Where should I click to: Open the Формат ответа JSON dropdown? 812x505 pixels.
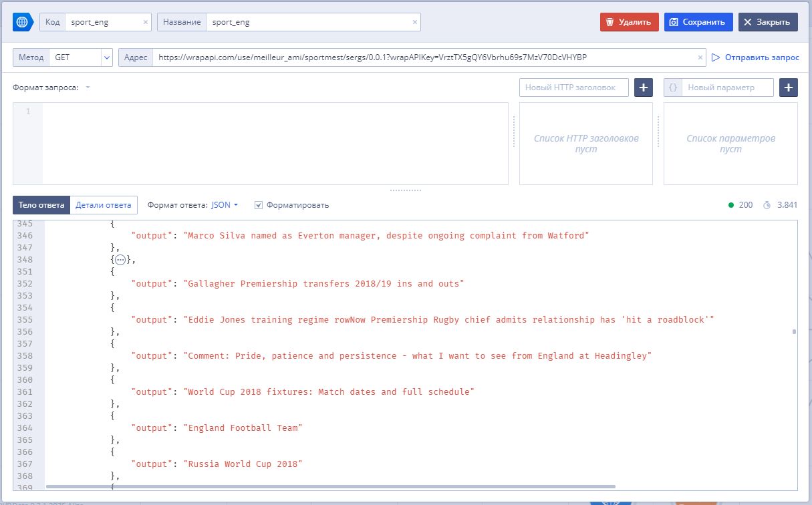coord(225,205)
